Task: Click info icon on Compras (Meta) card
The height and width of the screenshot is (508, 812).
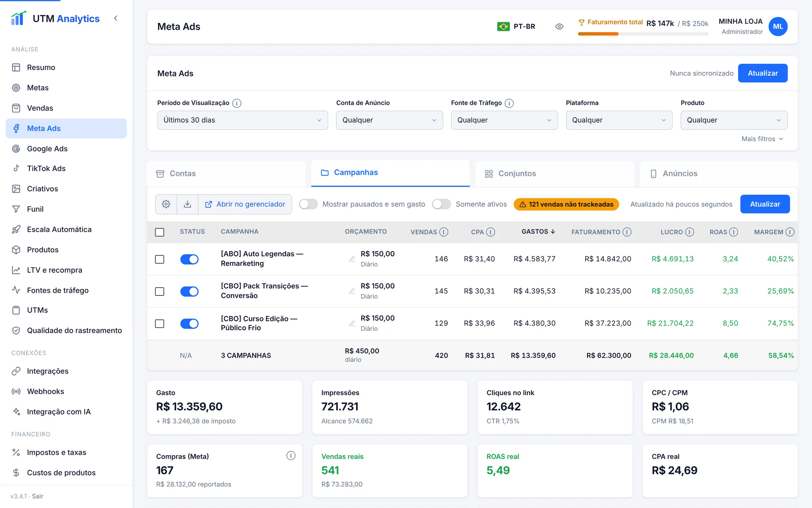Action: coord(291,456)
